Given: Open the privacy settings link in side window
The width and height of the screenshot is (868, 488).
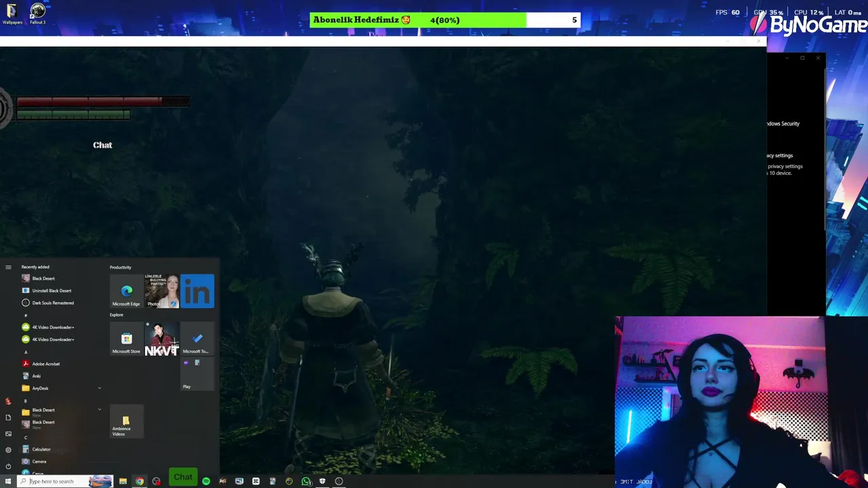Looking at the screenshot, I should (x=780, y=155).
